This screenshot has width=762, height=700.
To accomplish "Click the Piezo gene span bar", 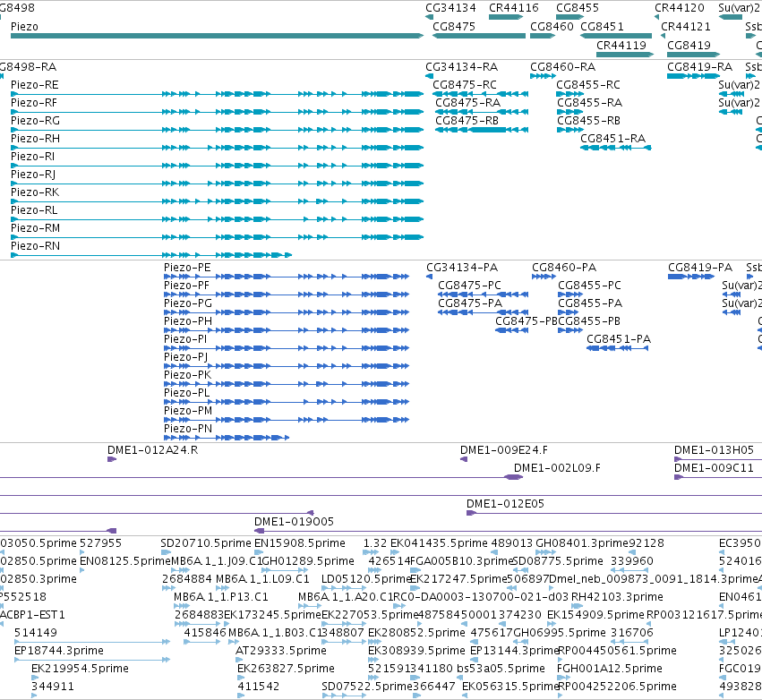I will click(x=218, y=36).
